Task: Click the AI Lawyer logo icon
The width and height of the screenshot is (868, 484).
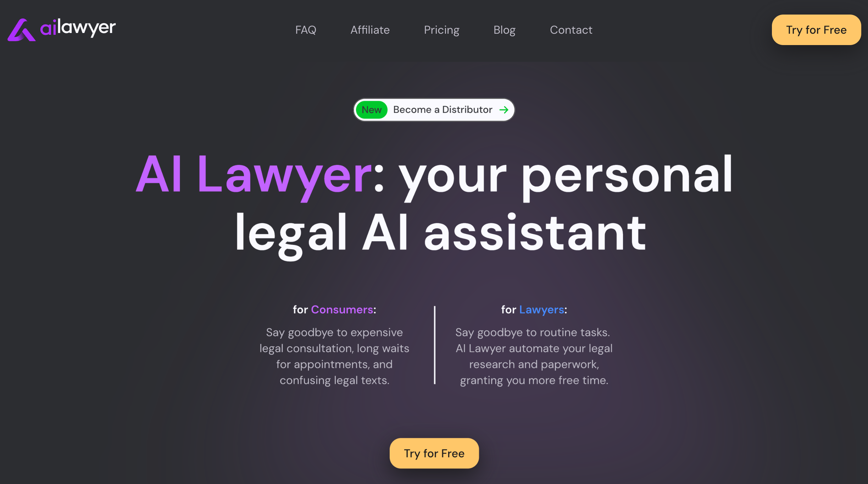Action: coord(20,28)
